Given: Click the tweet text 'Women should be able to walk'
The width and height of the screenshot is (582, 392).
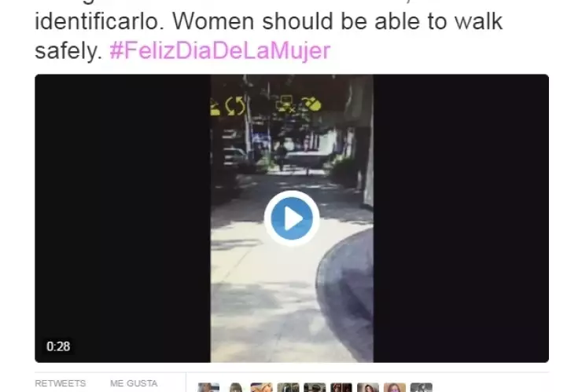Looking at the screenshot, I should coord(337,21).
